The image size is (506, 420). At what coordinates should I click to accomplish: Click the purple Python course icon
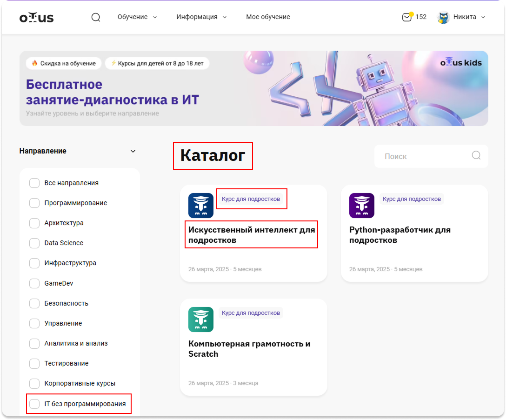coord(362,206)
